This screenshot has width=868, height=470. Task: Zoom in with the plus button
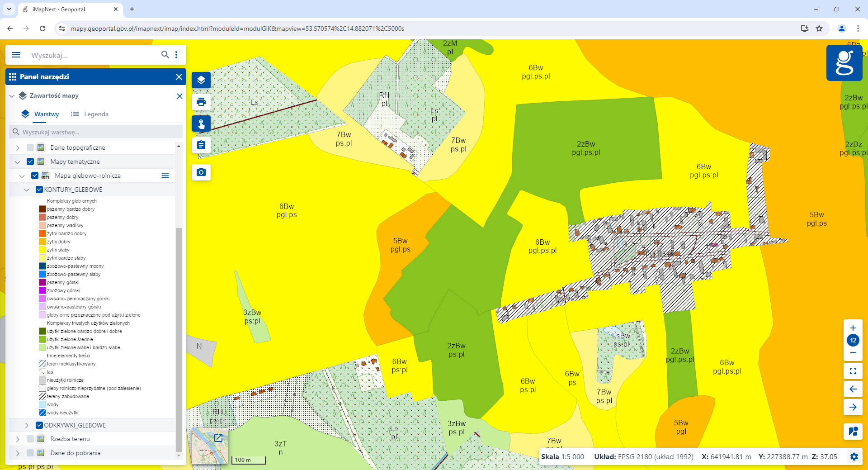(x=853, y=328)
